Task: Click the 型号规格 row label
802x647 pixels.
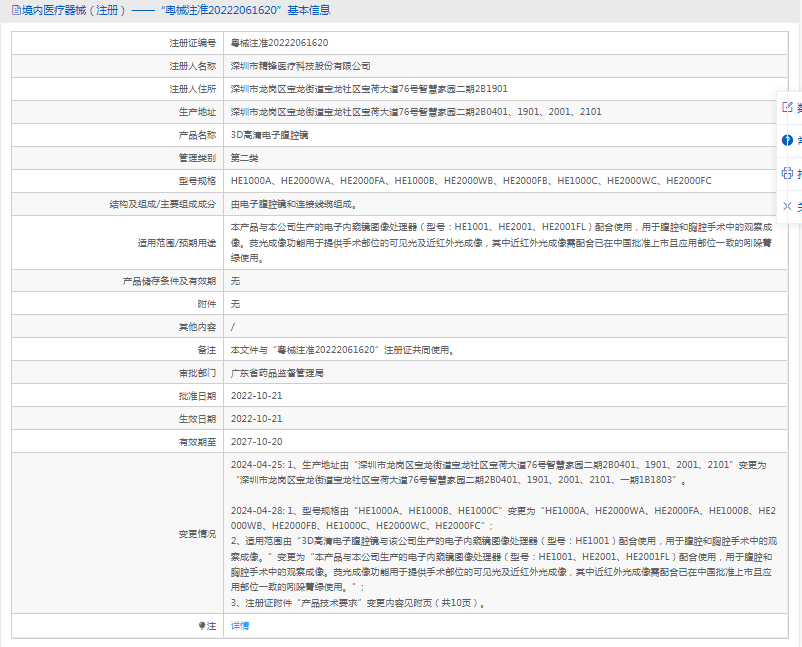Action: pyautogui.click(x=197, y=181)
